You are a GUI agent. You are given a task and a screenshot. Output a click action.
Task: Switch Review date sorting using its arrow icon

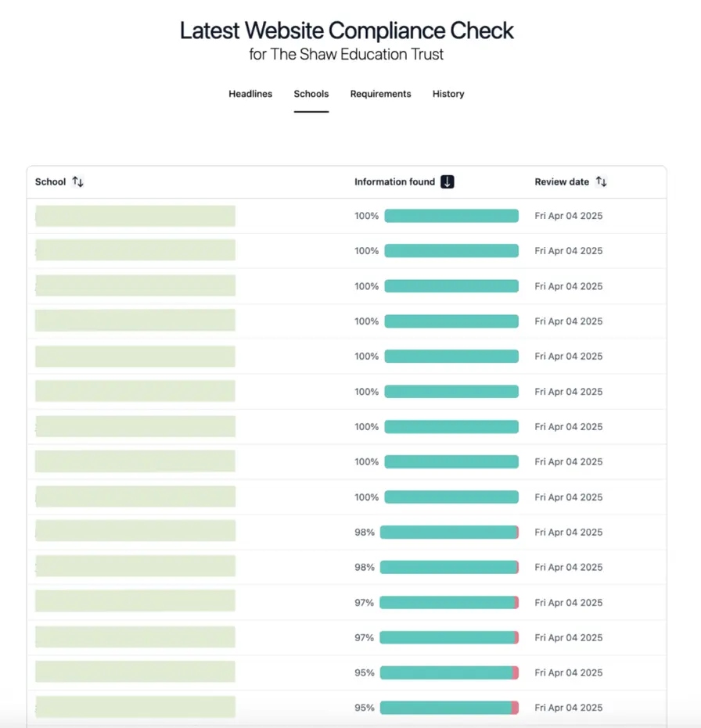[601, 181]
